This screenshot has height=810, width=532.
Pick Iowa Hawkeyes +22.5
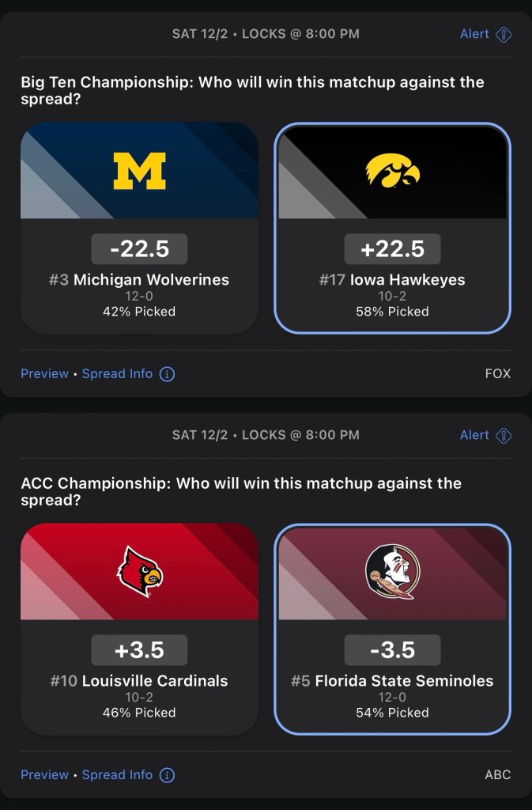393,249
